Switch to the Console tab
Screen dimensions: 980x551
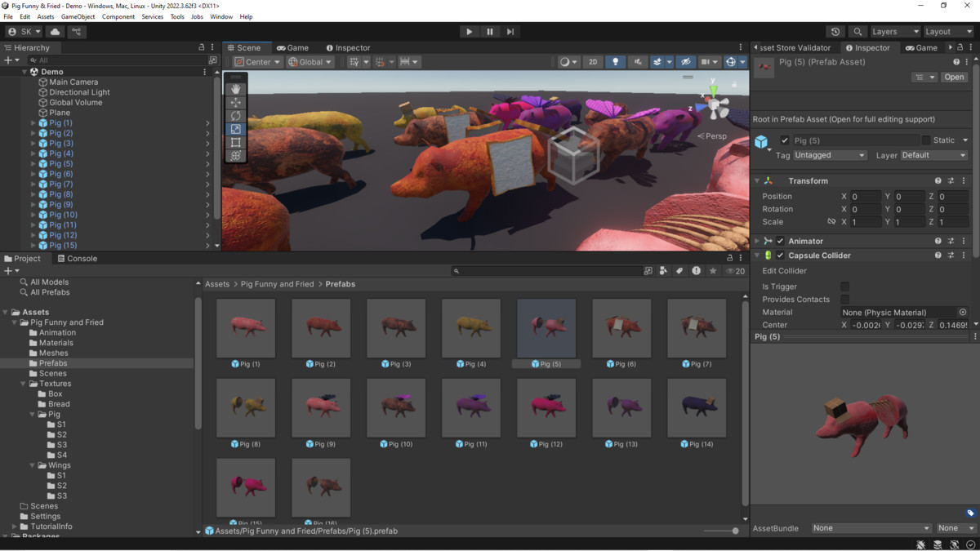point(76,258)
